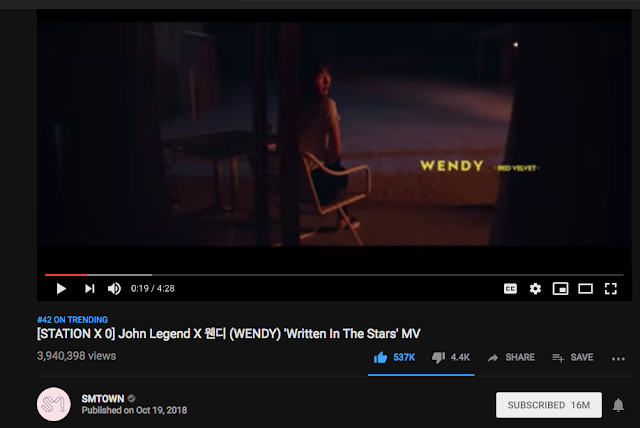640x428 pixels.
Task: Toggle the notification bell for SMTOWN
Action: pyautogui.click(x=618, y=405)
